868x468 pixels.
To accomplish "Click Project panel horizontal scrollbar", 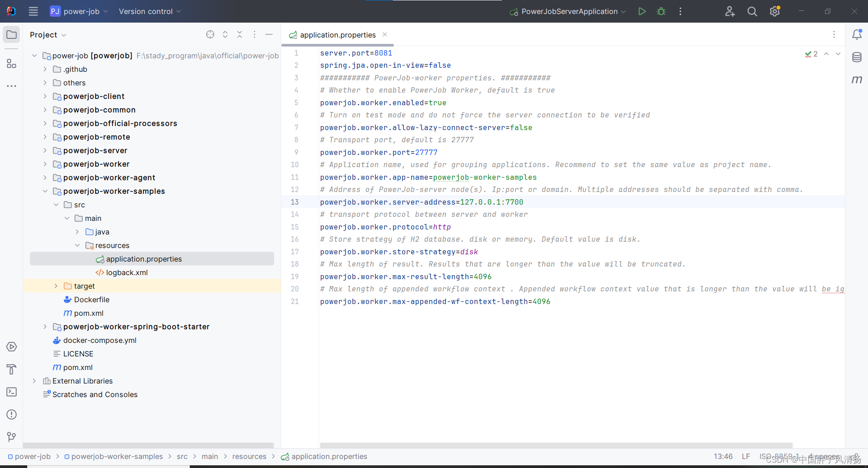I will (x=148, y=445).
